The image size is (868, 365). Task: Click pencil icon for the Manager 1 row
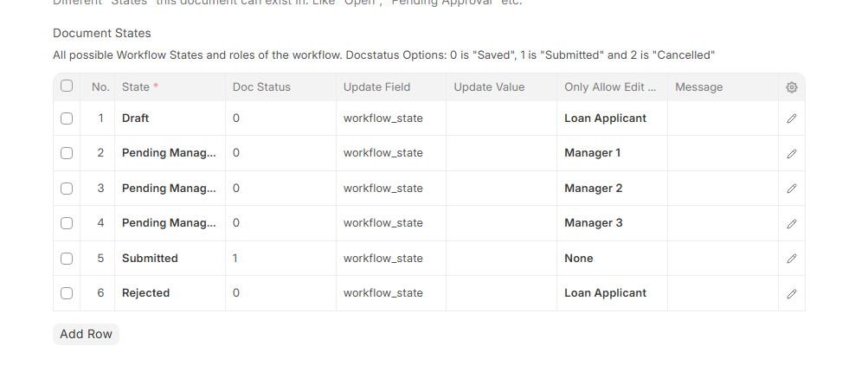tap(791, 153)
